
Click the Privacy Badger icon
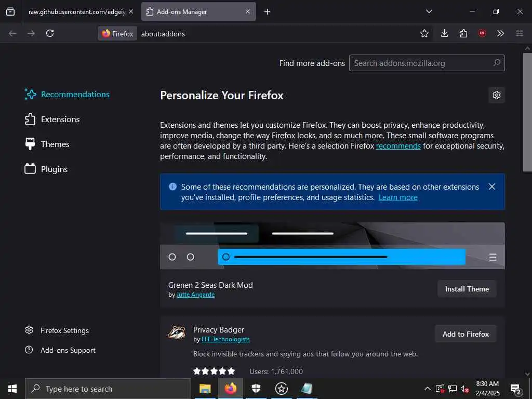click(x=177, y=333)
